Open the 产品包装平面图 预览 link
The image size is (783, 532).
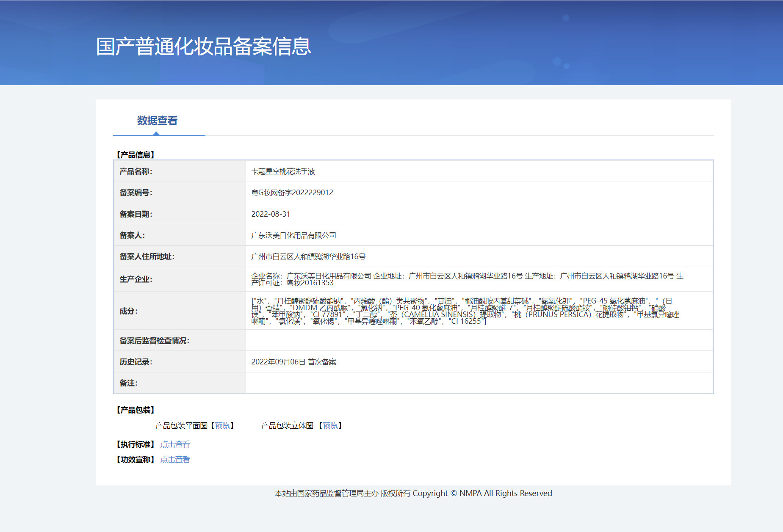pyautogui.click(x=222, y=426)
